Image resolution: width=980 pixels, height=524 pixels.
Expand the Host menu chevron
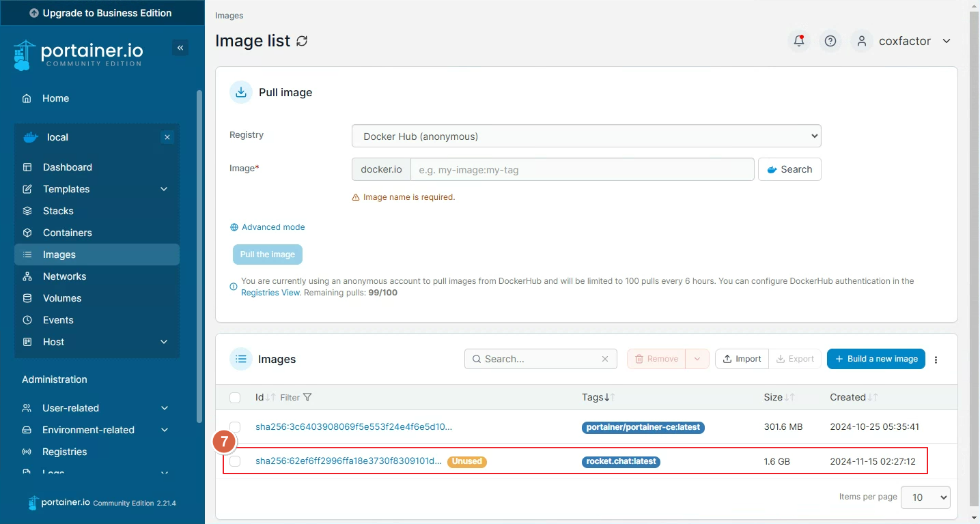coord(164,342)
